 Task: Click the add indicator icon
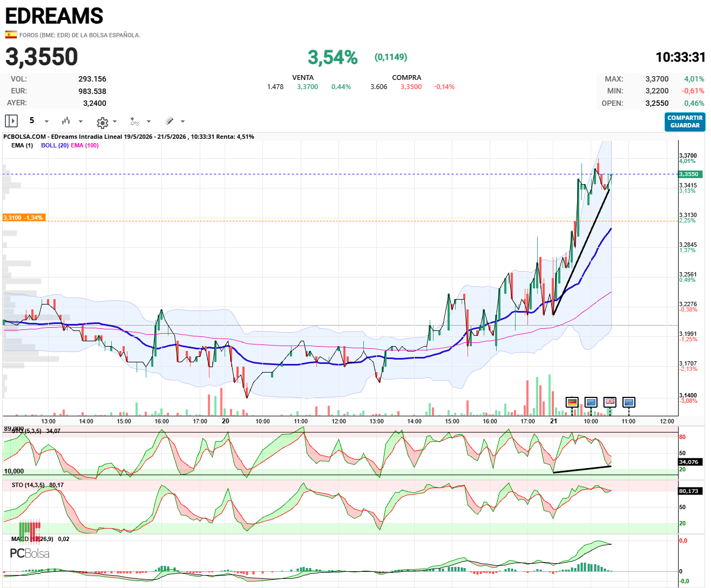[135, 121]
